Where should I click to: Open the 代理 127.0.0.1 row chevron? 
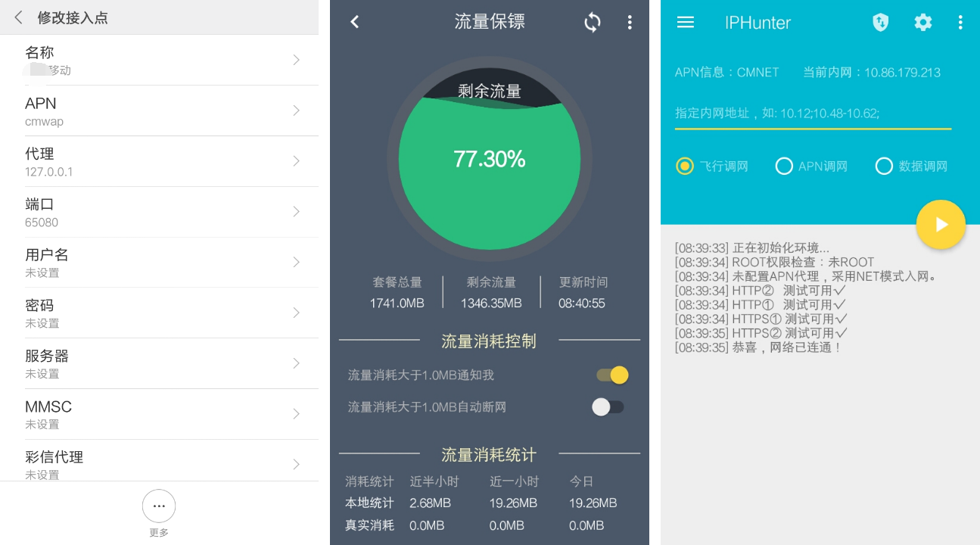pos(297,161)
